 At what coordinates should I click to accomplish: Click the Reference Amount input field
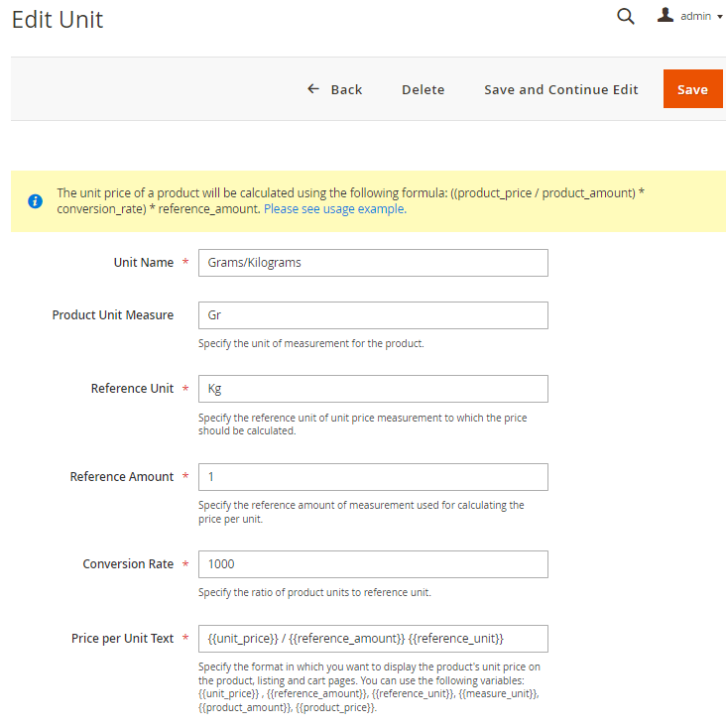click(373, 477)
